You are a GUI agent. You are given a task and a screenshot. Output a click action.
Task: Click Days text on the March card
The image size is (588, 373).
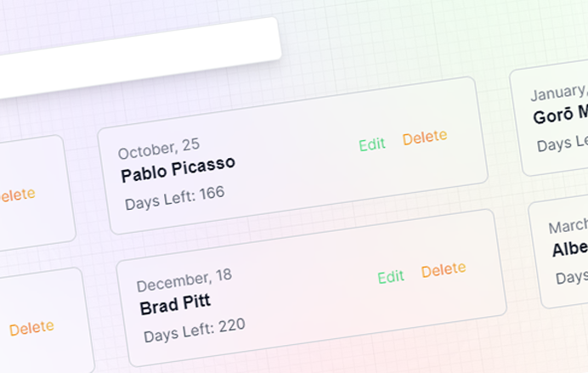tap(571, 278)
